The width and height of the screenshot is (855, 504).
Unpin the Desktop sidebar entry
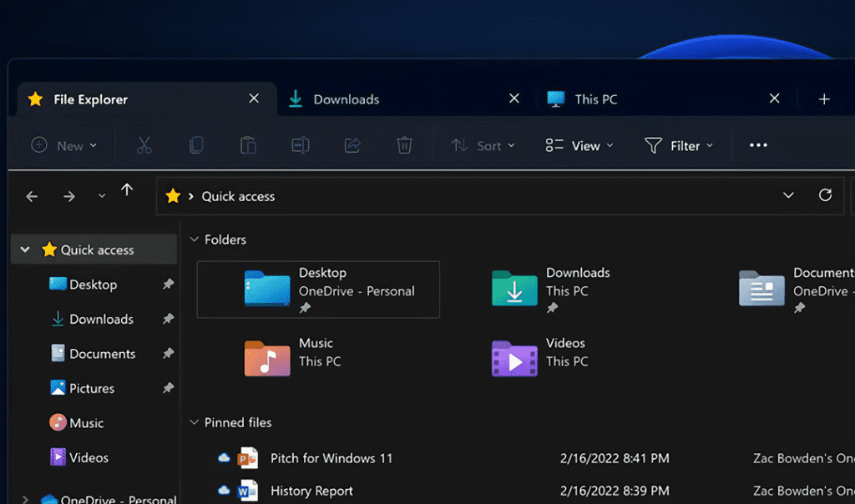click(x=167, y=285)
